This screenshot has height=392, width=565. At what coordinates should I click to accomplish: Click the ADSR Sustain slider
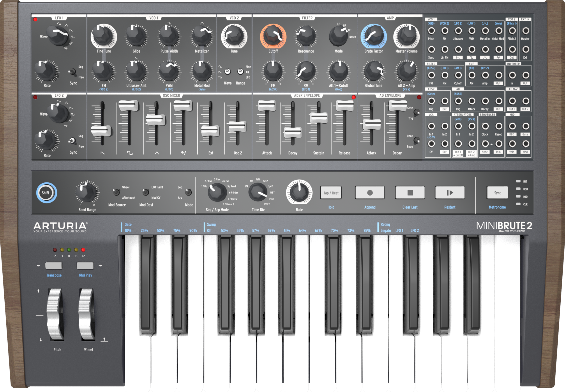pos(319,118)
